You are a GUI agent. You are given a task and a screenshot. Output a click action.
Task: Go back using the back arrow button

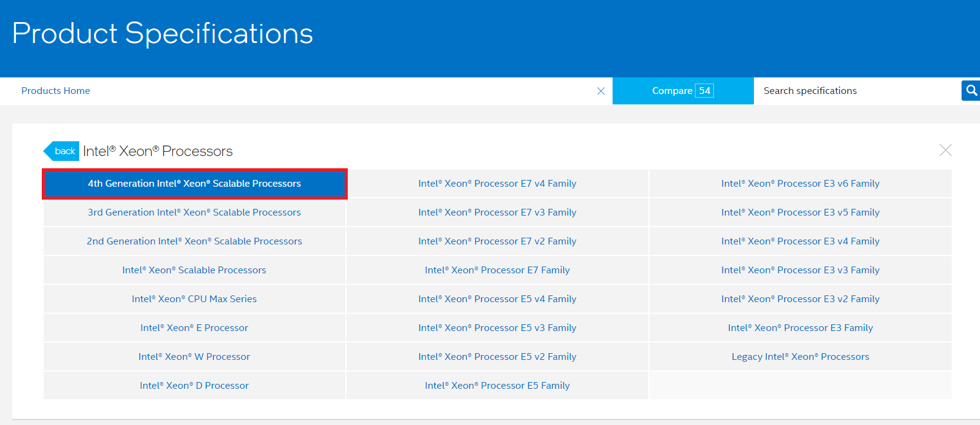point(61,151)
